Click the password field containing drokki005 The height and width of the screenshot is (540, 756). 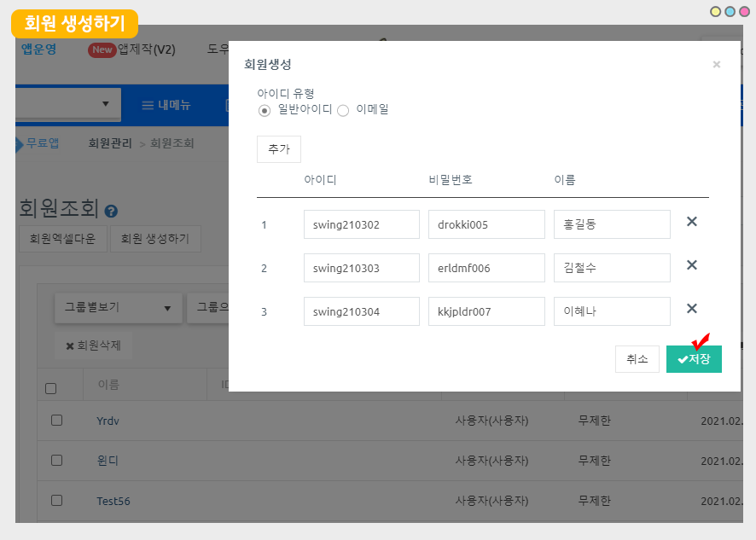(x=486, y=225)
